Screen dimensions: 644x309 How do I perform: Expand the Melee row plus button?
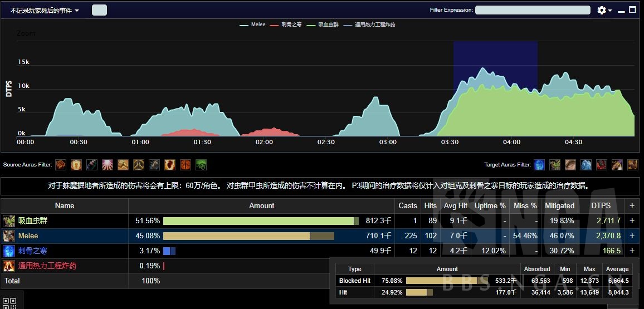[632, 236]
